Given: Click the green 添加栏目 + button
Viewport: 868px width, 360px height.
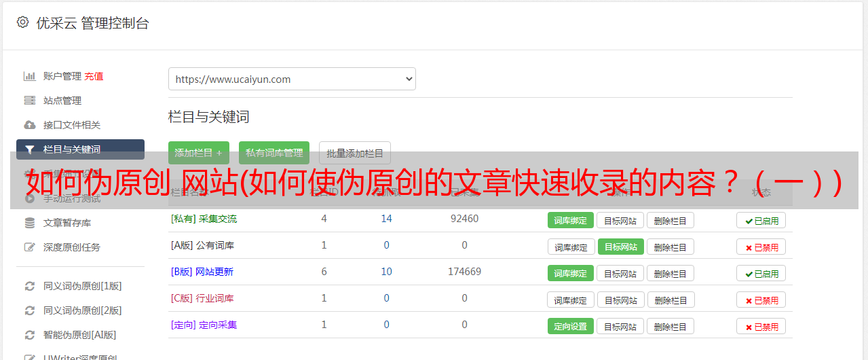Looking at the screenshot, I should (x=199, y=153).
